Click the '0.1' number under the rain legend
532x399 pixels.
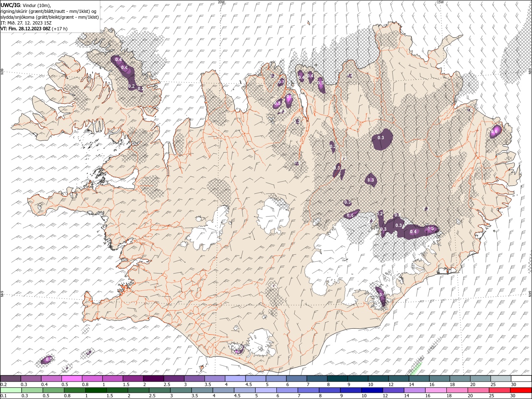(3, 396)
